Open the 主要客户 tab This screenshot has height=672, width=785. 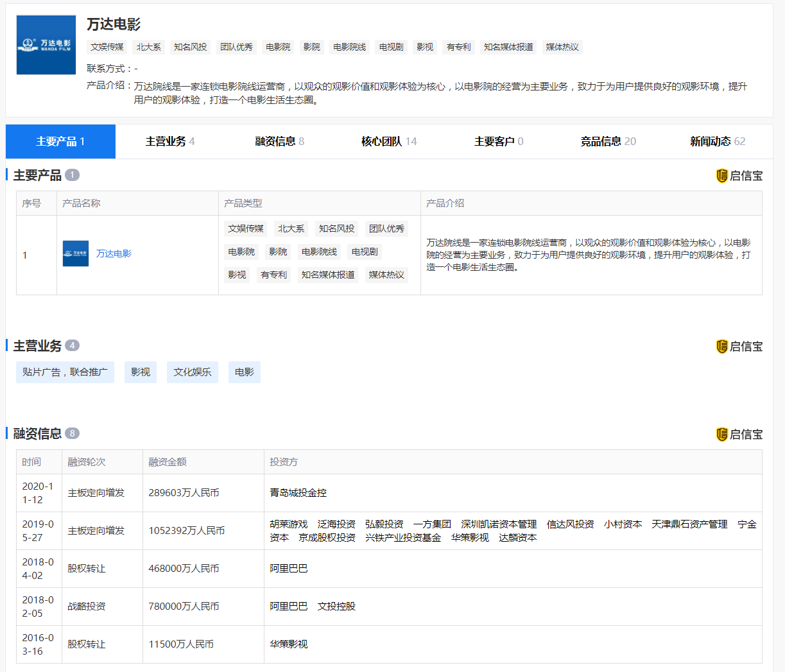(499, 141)
